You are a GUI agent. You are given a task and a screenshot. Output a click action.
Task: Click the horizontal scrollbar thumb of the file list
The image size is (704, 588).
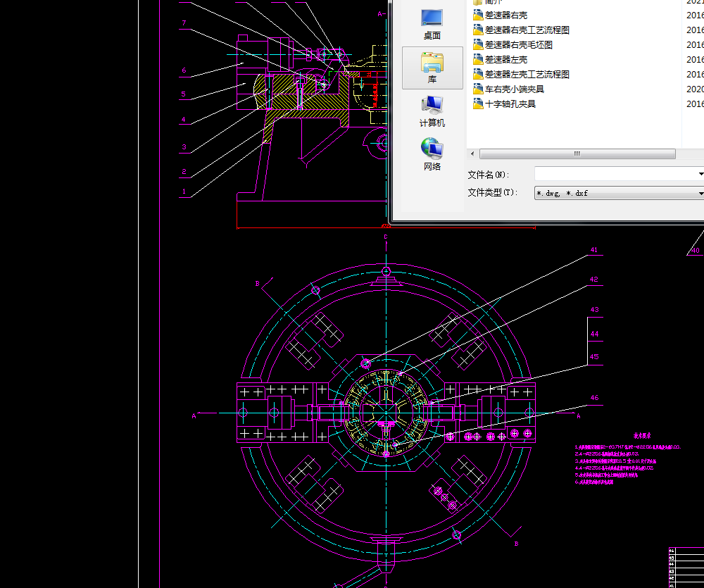coord(577,154)
